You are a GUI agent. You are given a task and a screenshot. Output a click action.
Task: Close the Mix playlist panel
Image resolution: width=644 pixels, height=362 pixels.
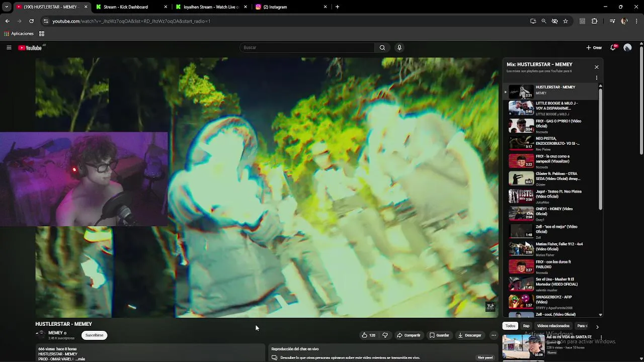pos(597,67)
